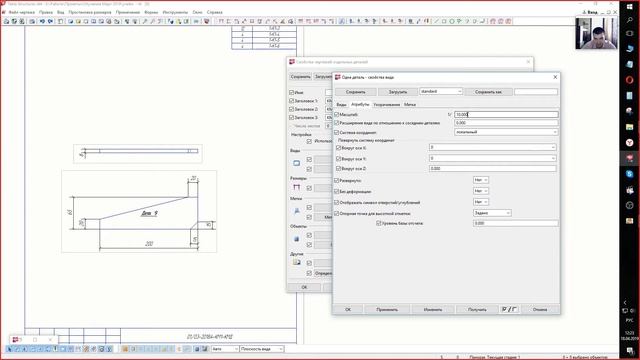The width and height of the screenshot is (640, 360).
Task: Open the Файл чертежа menu
Action: [22, 12]
